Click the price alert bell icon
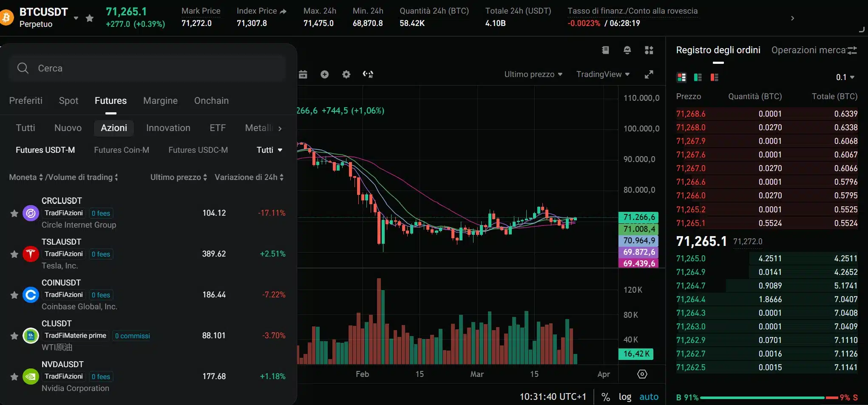Viewport: 868px width, 405px height. click(x=627, y=50)
